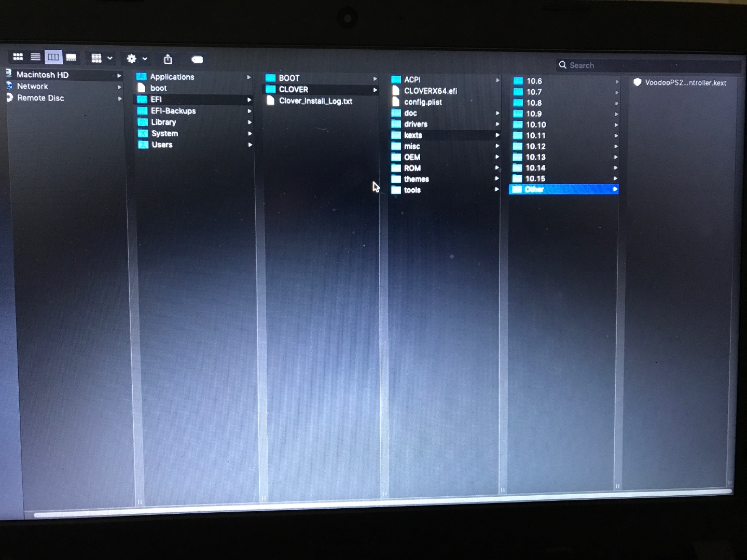Image resolution: width=747 pixels, height=560 pixels.
Task: Click the kexts folder disclosure arrow
Action: click(x=497, y=135)
